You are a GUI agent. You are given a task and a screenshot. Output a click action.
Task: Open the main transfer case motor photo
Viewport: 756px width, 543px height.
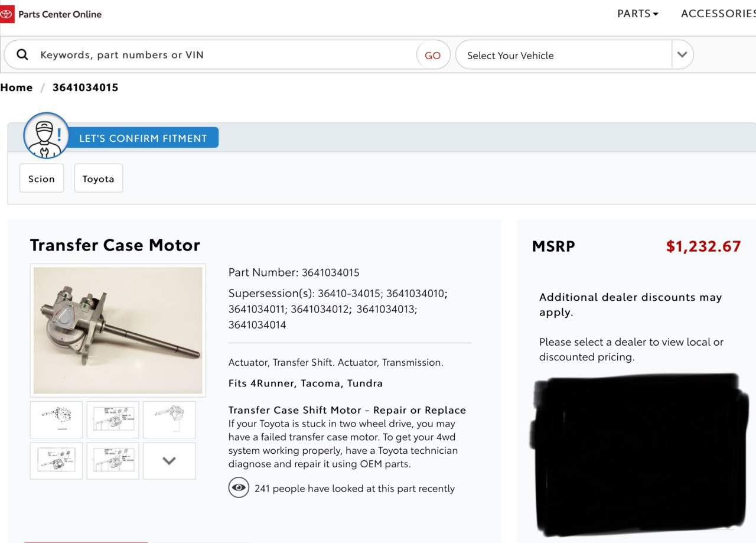point(118,330)
